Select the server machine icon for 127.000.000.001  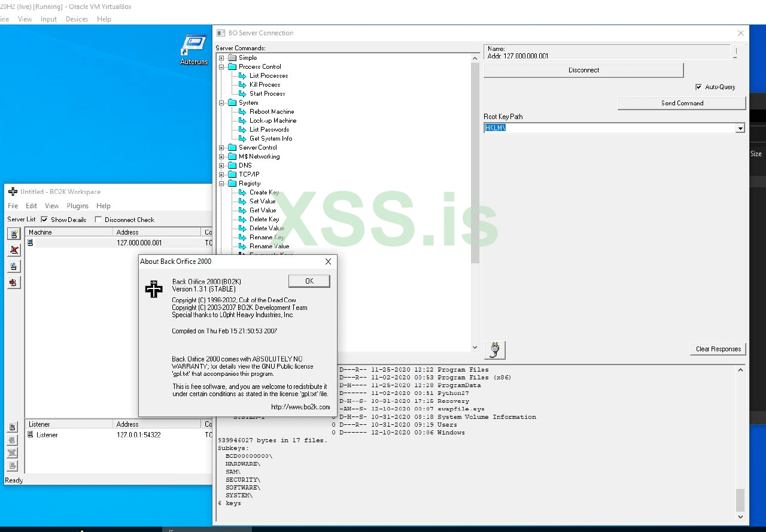(31, 243)
